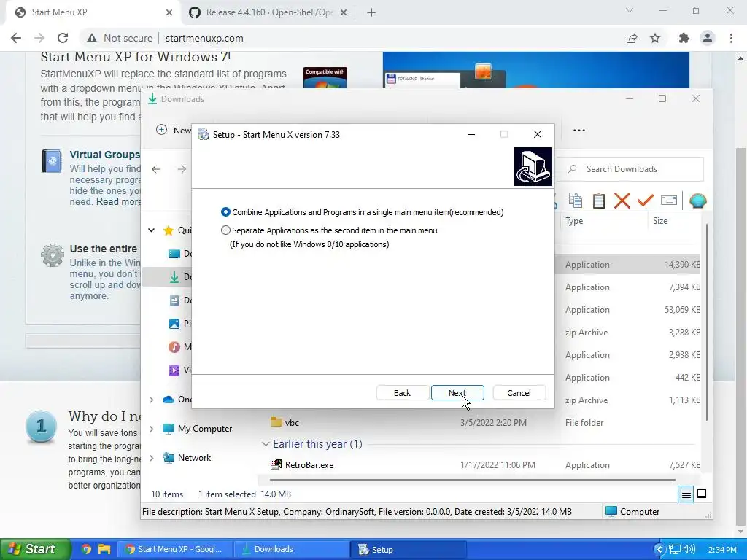
Task: Go back in Downloads explorer navigation
Action: pyautogui.click(x=156, y=169)
